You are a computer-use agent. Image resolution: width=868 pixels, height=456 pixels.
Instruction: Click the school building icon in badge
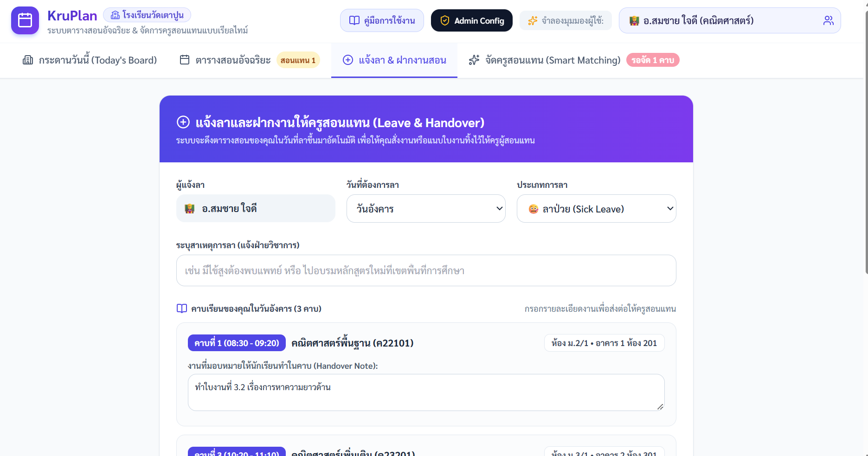(115, 15)
